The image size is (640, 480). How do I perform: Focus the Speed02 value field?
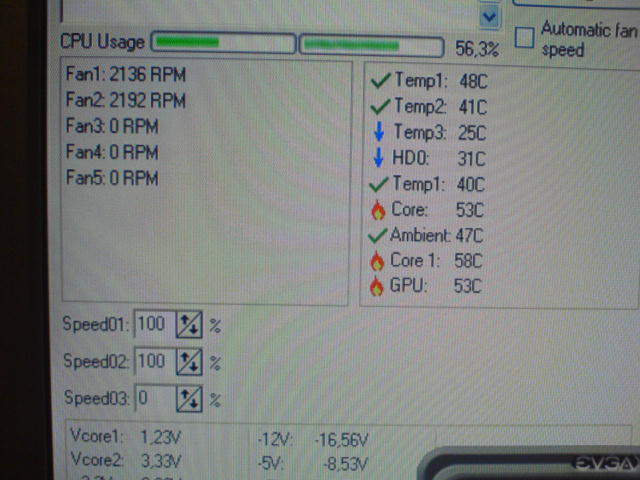[155, 361]
